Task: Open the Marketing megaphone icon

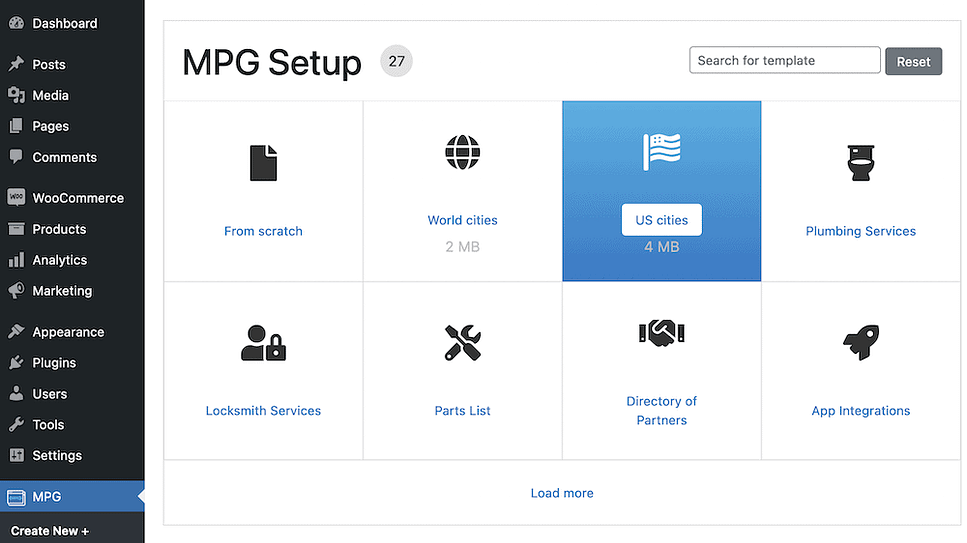Action: (17, 291)
